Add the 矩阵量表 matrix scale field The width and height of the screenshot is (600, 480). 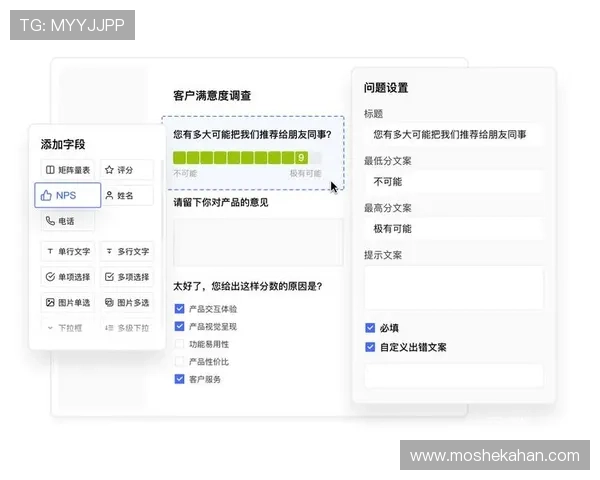click(68, 170)
